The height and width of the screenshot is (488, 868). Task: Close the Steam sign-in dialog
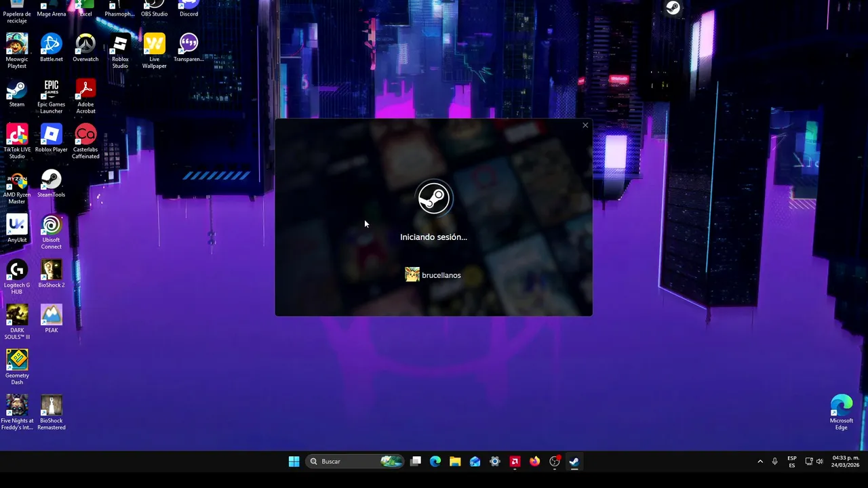(x=585, y=125)
